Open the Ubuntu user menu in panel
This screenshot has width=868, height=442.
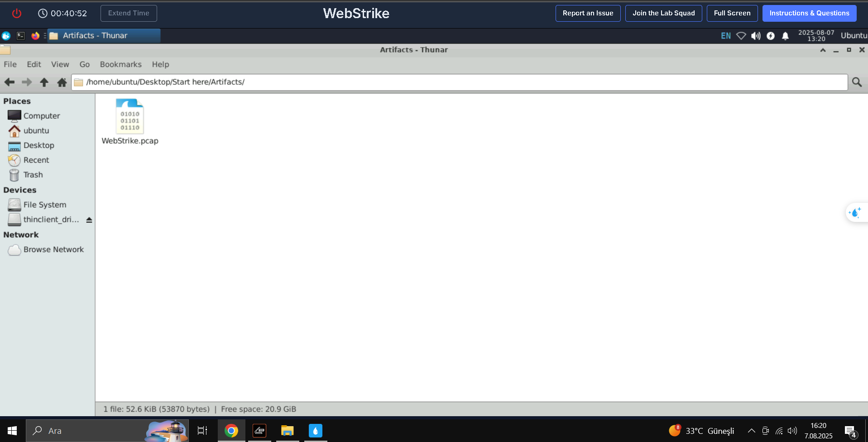tap(854, 36)
